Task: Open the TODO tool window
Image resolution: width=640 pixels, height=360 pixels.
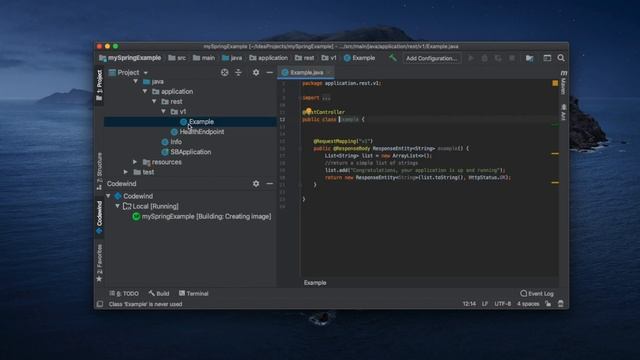Action: tap(124, 293)
